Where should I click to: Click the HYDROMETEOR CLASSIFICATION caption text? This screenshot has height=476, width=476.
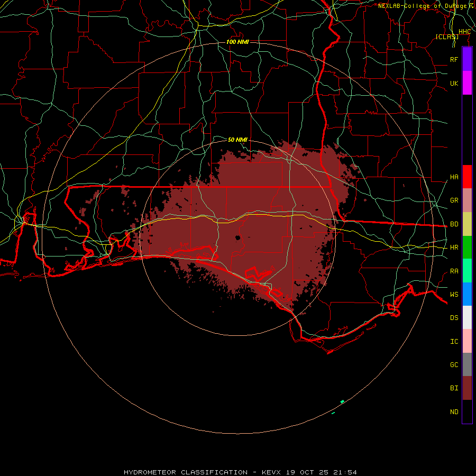tap(186, 472)
